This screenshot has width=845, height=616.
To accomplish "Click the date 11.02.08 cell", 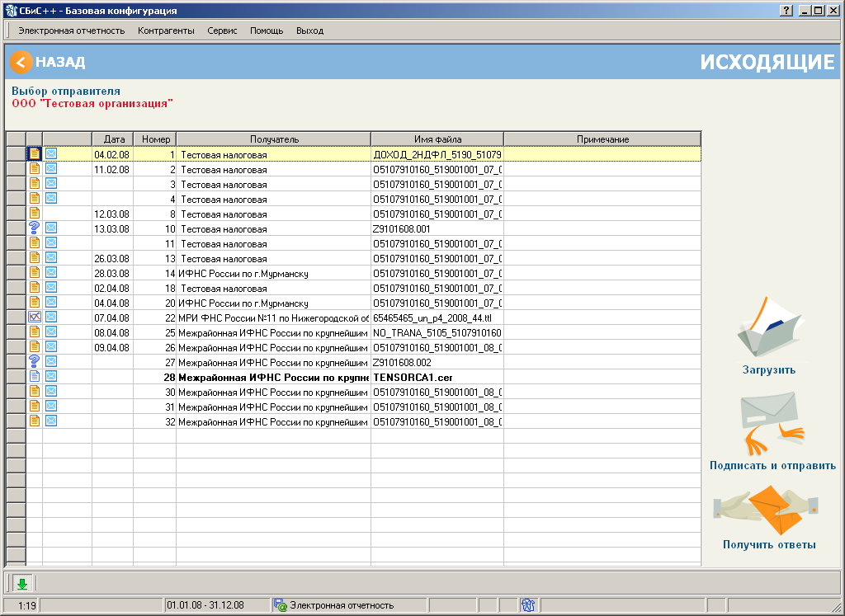I will click(x=112, y=170).
